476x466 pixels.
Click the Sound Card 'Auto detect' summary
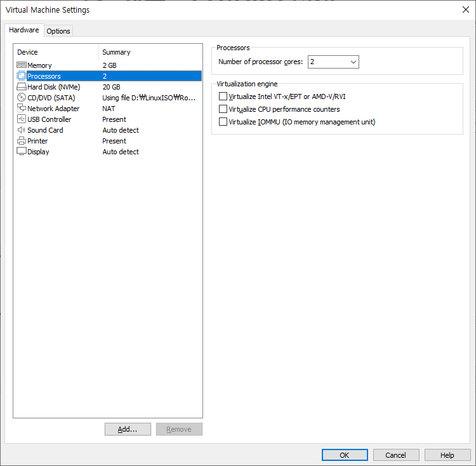pos(121,130)
